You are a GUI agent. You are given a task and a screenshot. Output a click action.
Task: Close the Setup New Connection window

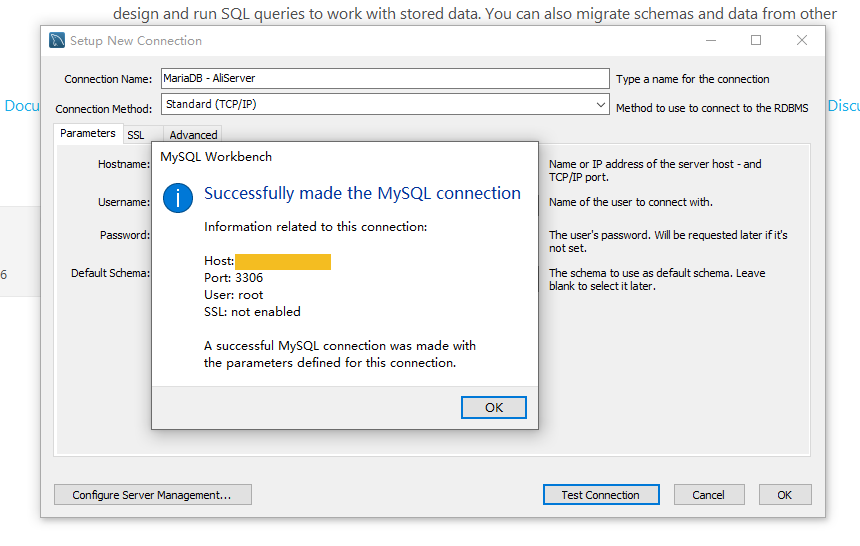tap(802, 41)
